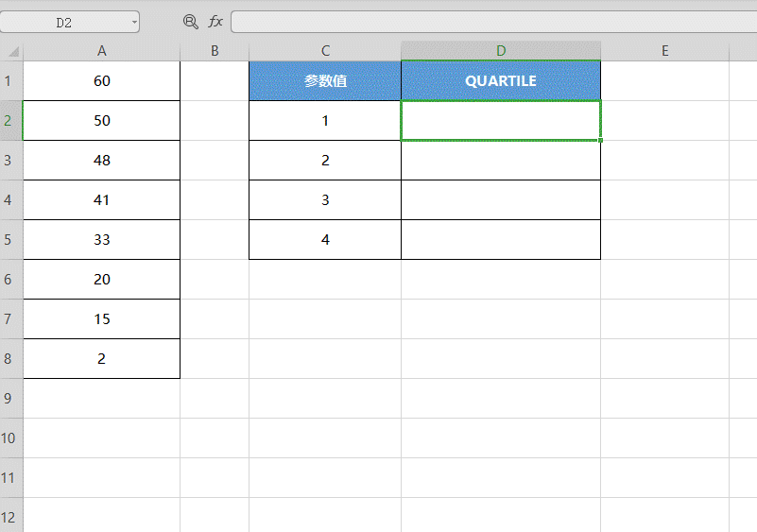Click the fx insert function icon
The height and width of the screenshot is (532, 757).
click(x=215, y=22)
